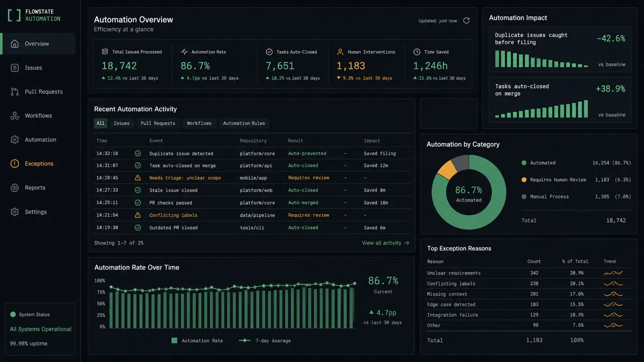Screen dimensions: 644x362
Task: Select the All activity filter tab
Action: coord(100,123)
